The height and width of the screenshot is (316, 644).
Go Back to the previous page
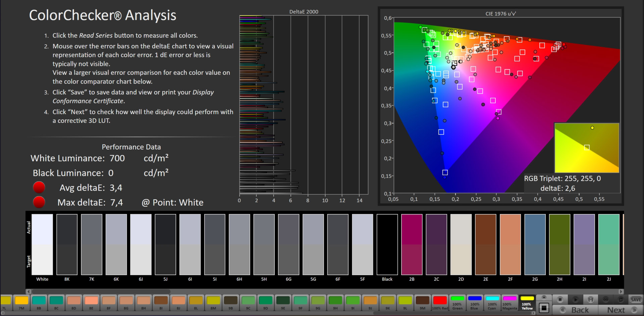[x=575, y=310]
